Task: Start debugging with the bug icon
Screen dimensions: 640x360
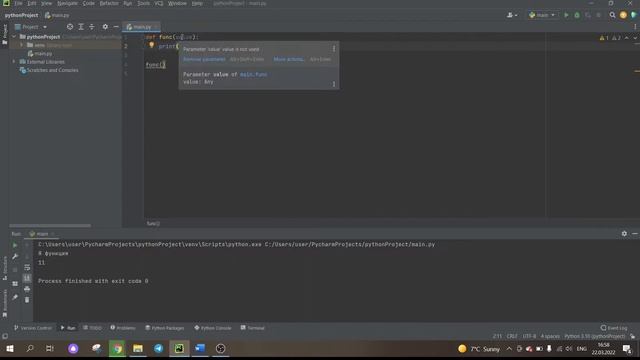Action: 577,15
